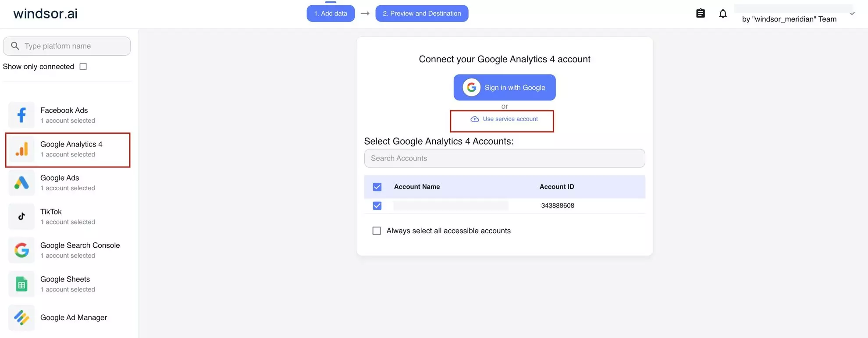Select Google Sheets in the platform list

pyautogui.click(x=68, y=284)
